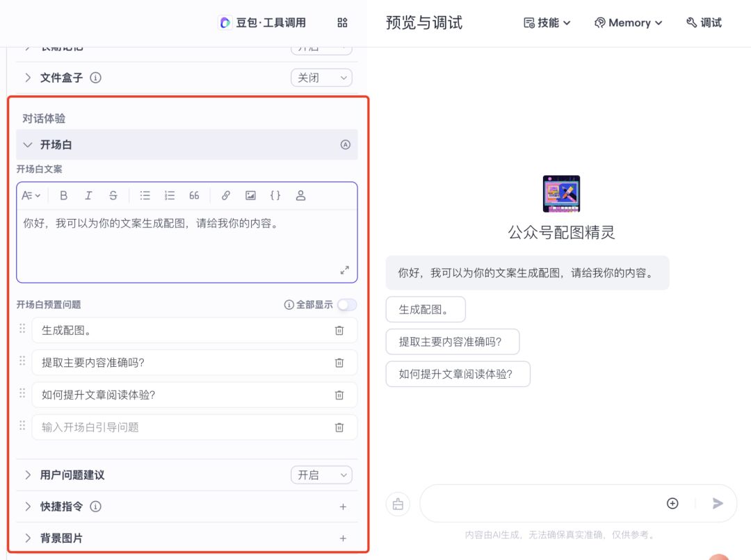
Task: Click the 调试 button
Action: (704, 23)
